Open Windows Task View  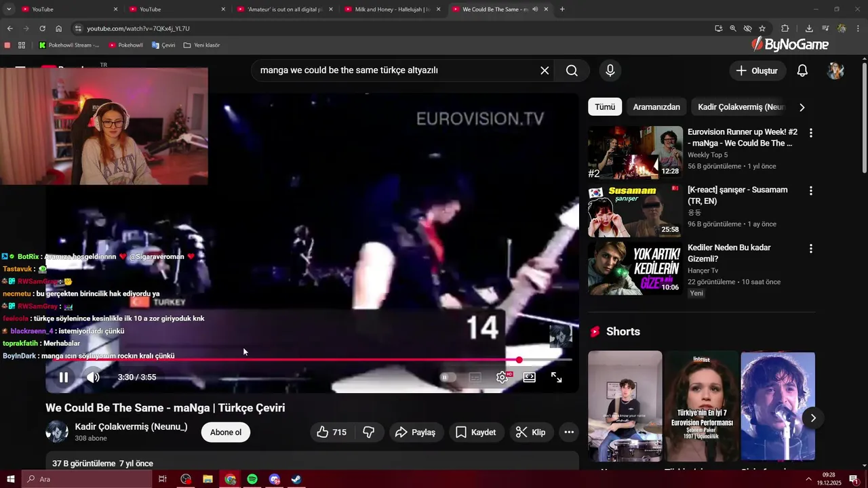point(163,479)
